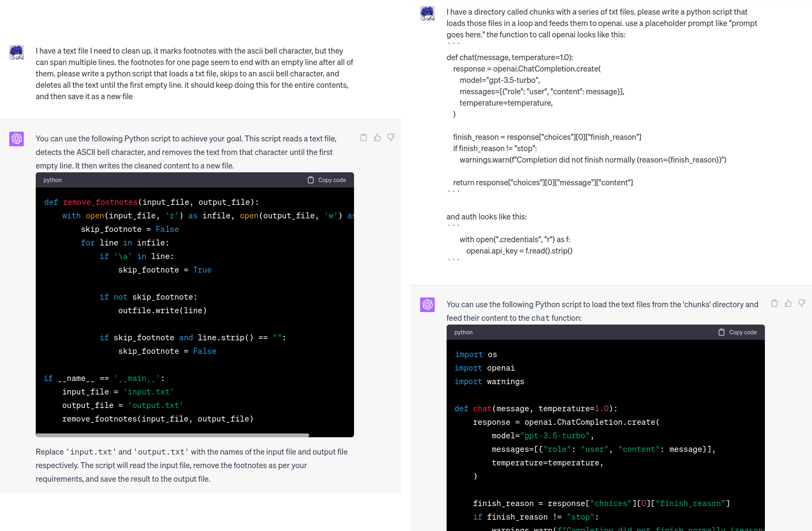Viewport: 812px width, 531px height.
Task: Click the ChatGPT avatar beside the chunks answer
Action: 427,305
